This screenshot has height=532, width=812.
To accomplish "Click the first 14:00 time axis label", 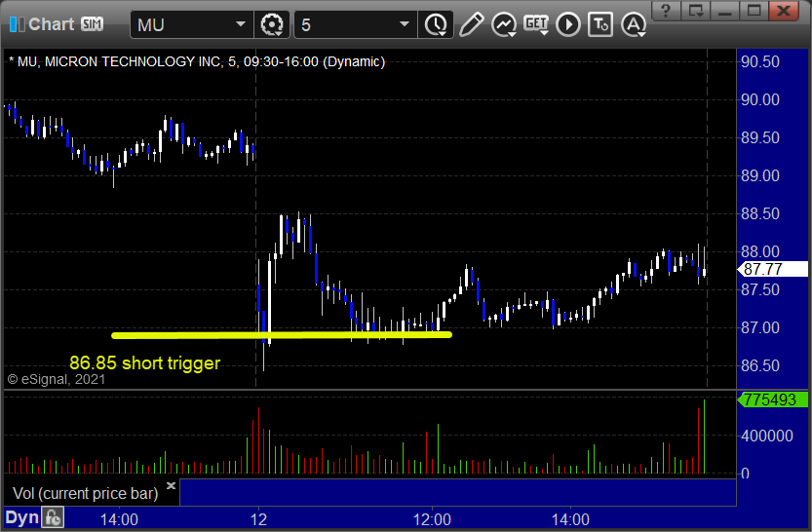I will pos(119,519).
